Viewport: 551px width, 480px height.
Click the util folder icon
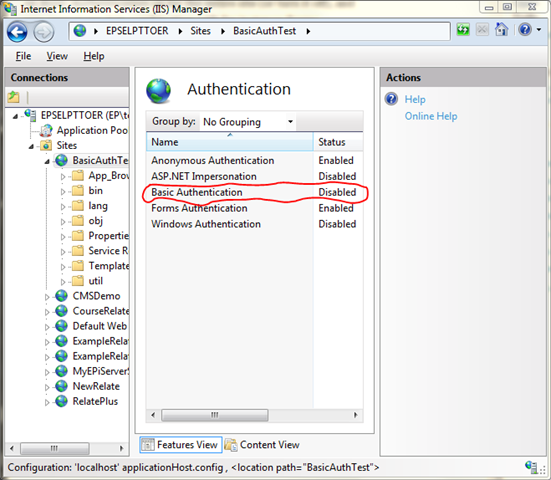(78, 281)
